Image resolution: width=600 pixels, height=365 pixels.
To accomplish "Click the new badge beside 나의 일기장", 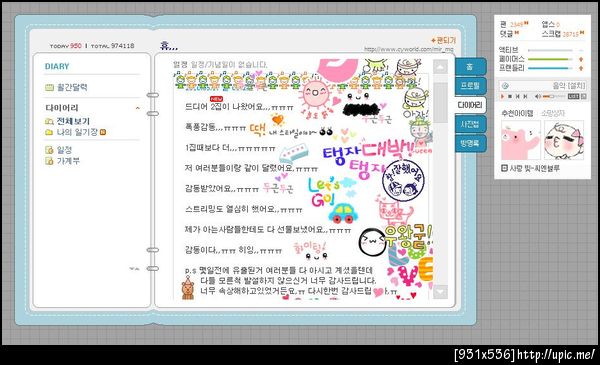I will tap(103, 132).
